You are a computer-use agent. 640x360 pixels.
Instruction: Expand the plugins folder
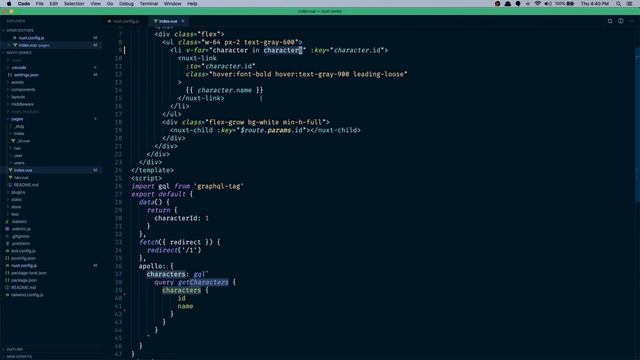click(x=18, y=192)
